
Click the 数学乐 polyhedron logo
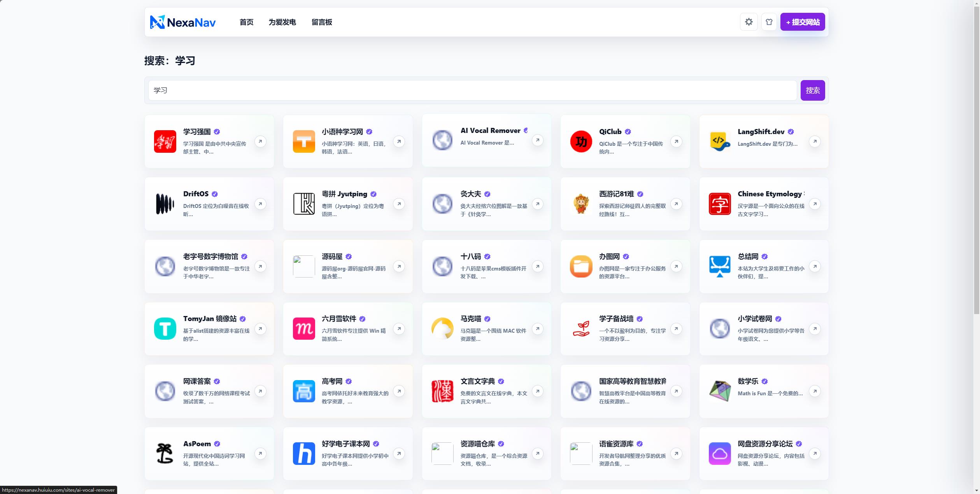720,391
